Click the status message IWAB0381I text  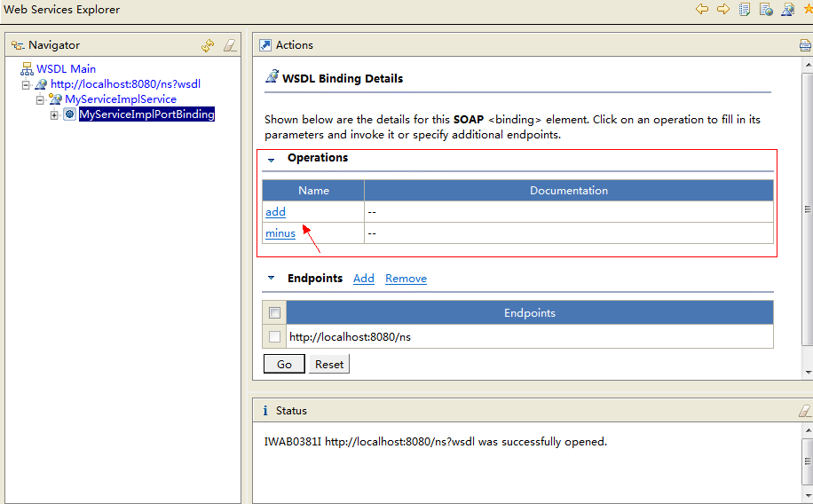[436, 442]
